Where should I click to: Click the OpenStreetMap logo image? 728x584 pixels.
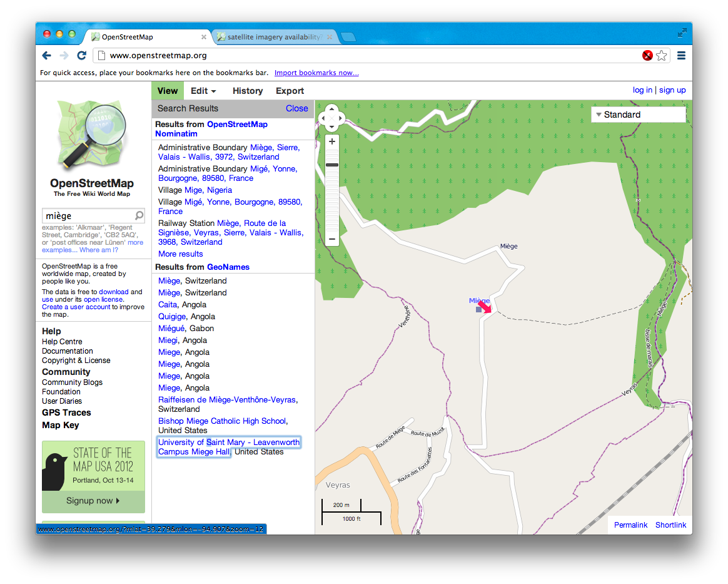point(92,136)
